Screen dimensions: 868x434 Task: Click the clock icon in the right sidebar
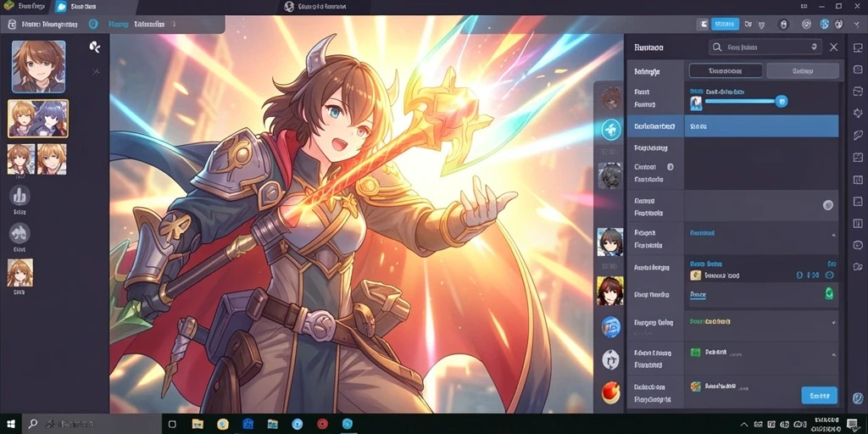click(858, 244)
